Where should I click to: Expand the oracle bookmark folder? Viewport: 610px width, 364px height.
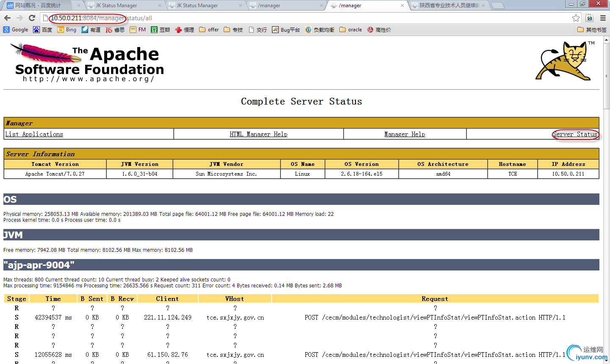pyautogui.click(x=351, y=30)
